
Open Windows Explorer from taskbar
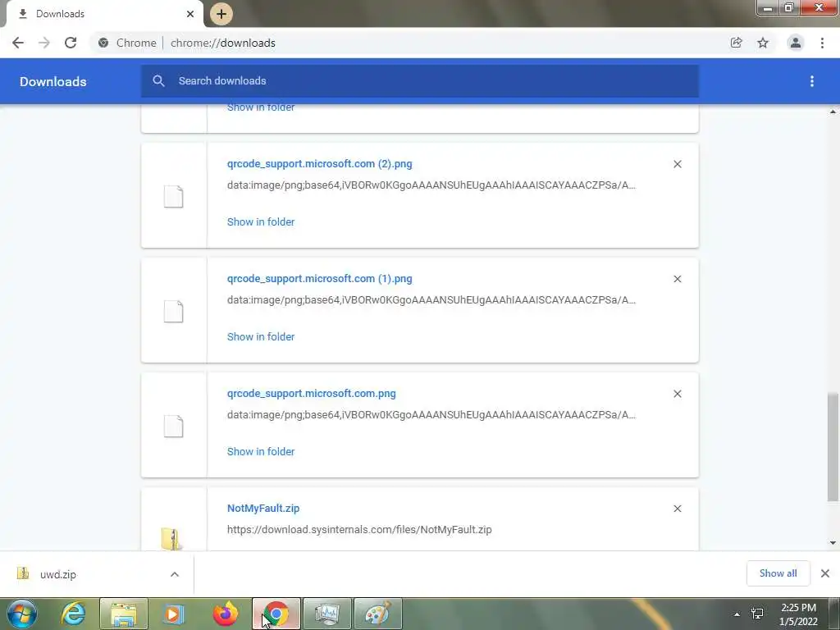[x=124, y=614]
